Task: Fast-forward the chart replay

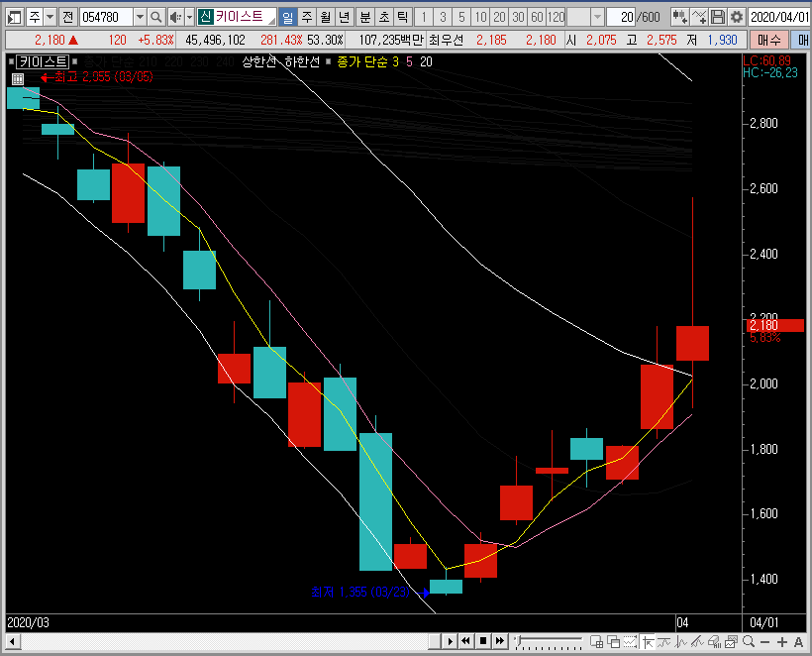Action: pos(499,641)
